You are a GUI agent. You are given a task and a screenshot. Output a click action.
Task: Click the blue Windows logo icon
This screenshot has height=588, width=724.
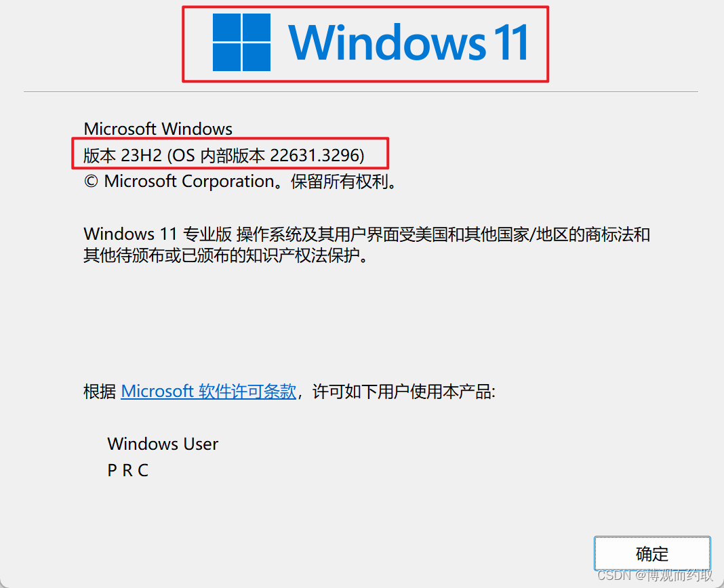click(241, 43)
